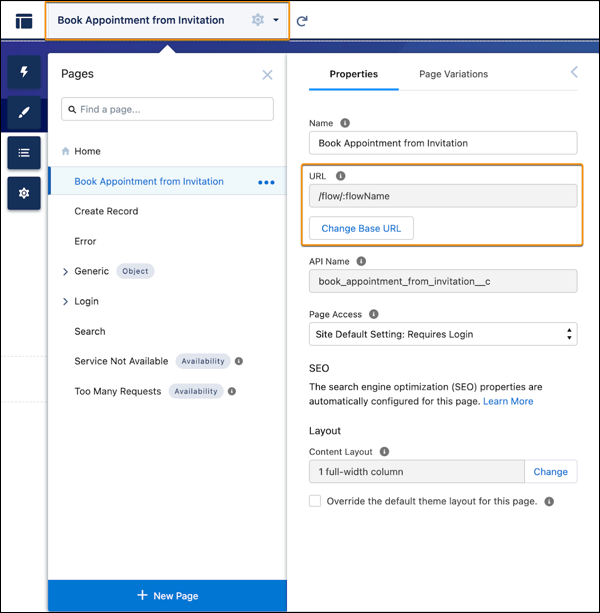600x613 pixels.
Task: Select the Generic page entry
Action: tap(91, 271)
